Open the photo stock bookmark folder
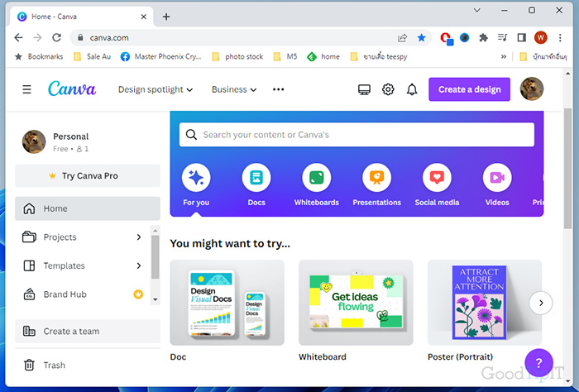The image size is (579, 392). [237, 56]
